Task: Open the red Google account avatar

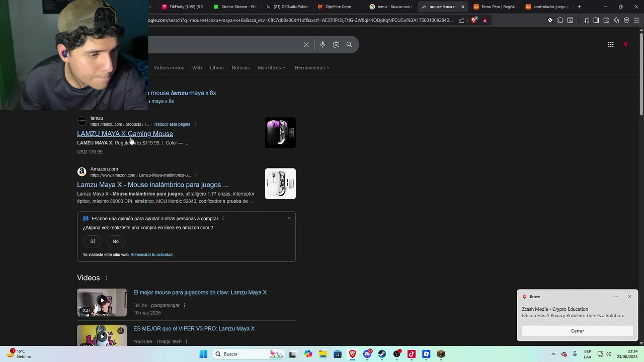Action: coord(625,45)
